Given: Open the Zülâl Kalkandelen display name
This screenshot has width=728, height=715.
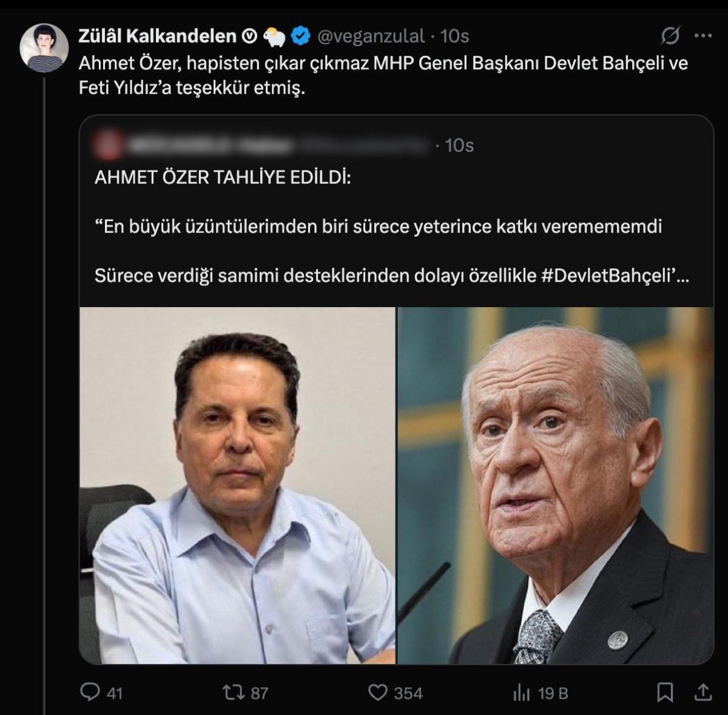Looking at the screenshot, I should 157,36.
